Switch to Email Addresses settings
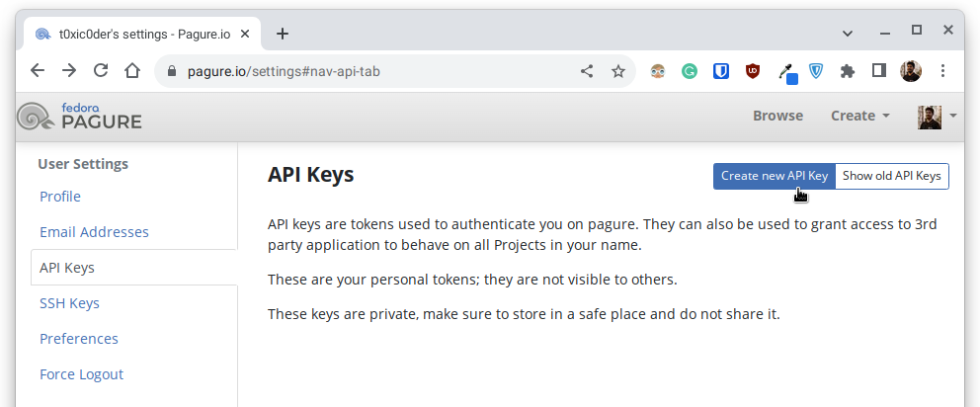Viewport: 980px width, 407px height. (x=95, y=232)
